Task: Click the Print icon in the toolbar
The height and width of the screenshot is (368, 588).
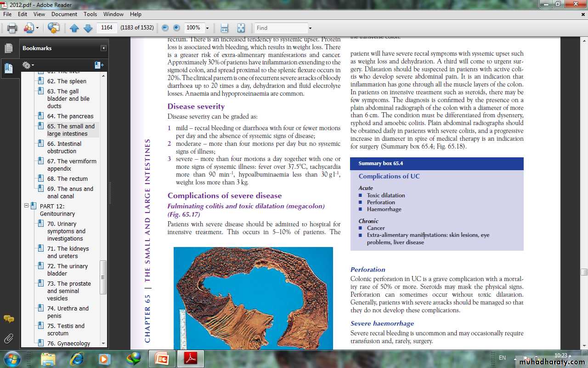Action: pyautogui.click(x=12, y=28)
